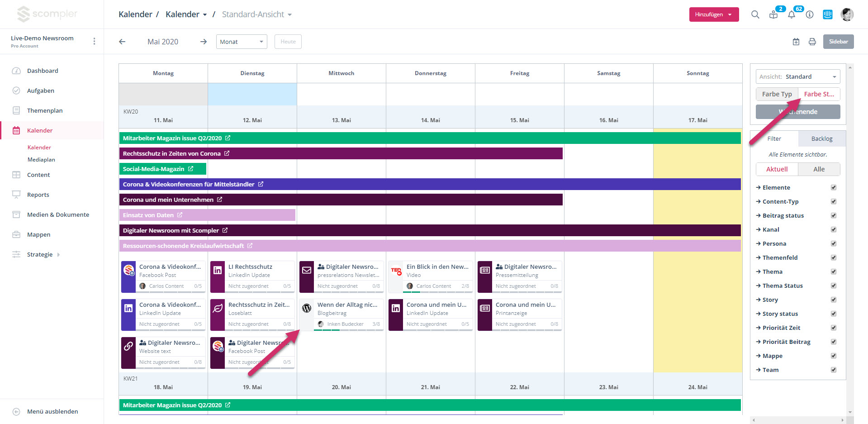
Task: Open the Monat view dropdown
Action: (x=242, y=42)
